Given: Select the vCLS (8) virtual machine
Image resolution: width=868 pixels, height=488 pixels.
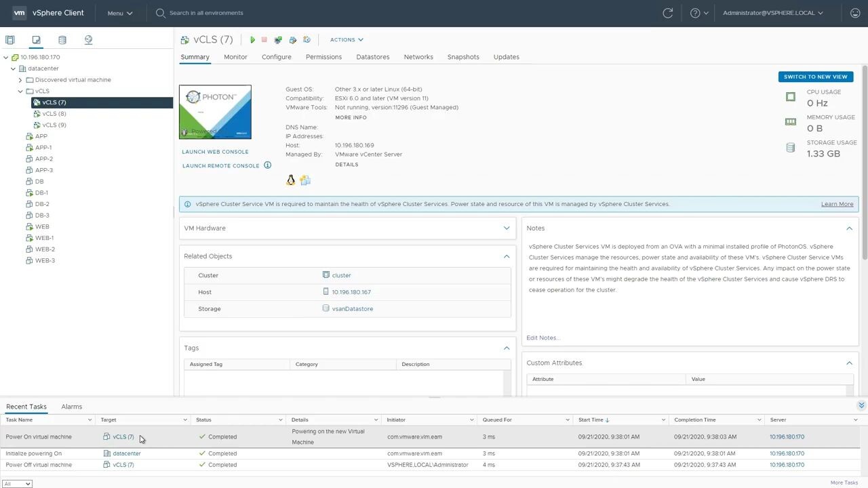Looking at the screenshot, I should (54, 113).
